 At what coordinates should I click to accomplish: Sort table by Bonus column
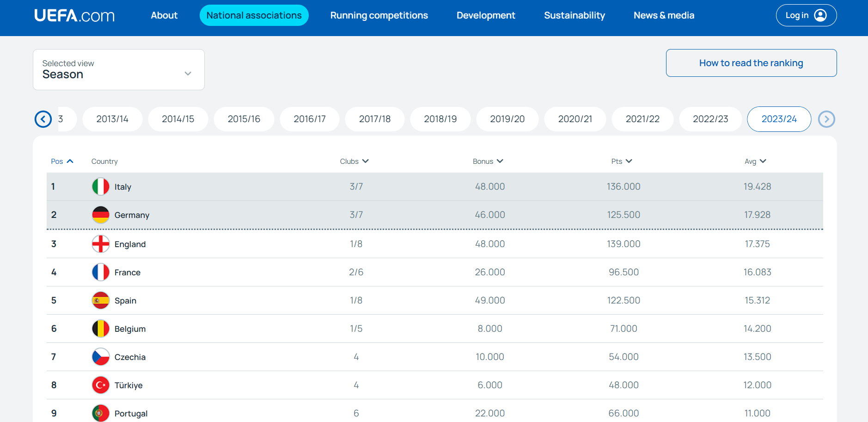488,161
